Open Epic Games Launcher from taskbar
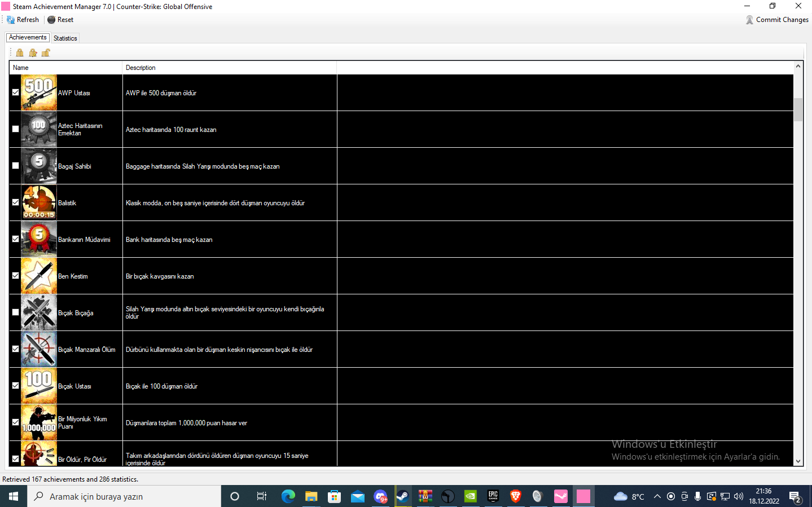 click(493, 496)
